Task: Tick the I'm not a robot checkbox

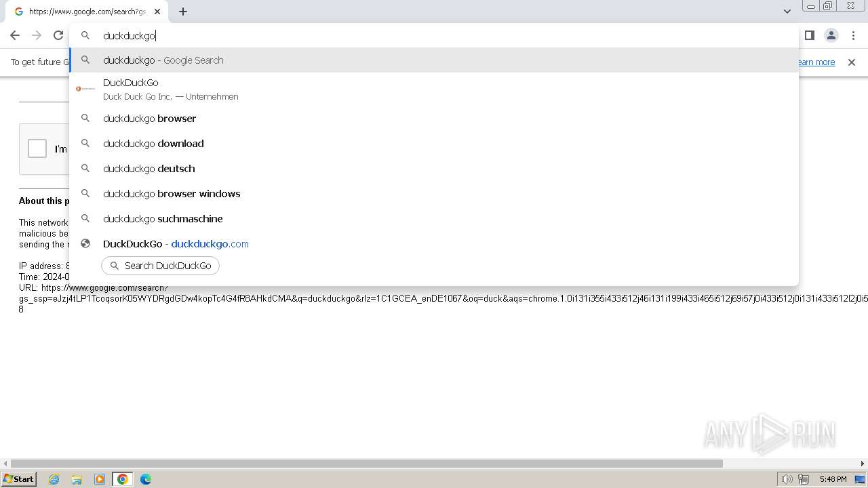Action: tap(37, 148)
